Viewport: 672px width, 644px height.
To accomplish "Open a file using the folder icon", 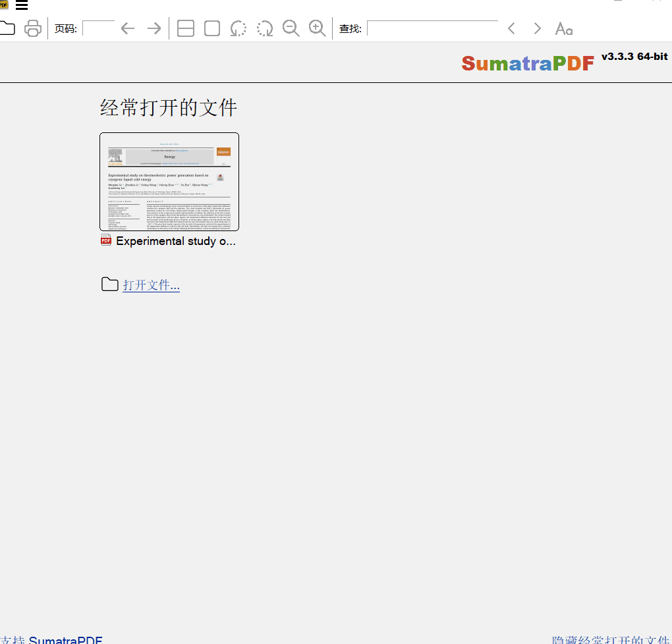I will point(8,28).
